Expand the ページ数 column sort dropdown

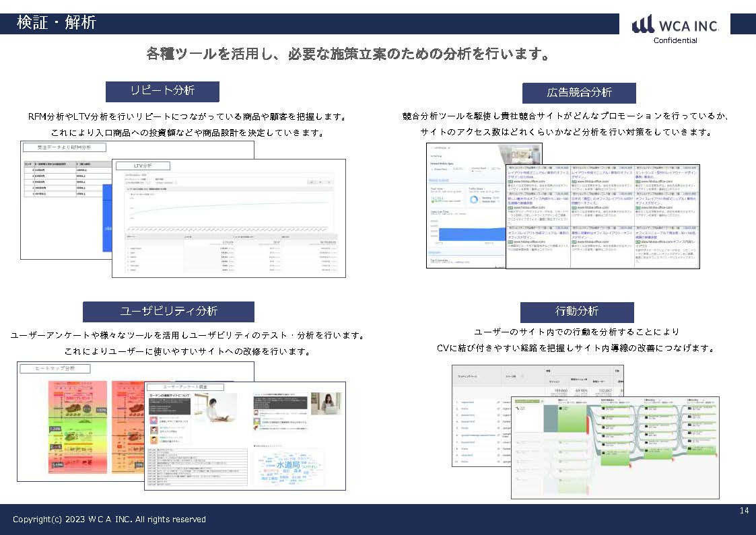[x=521, y=375]
